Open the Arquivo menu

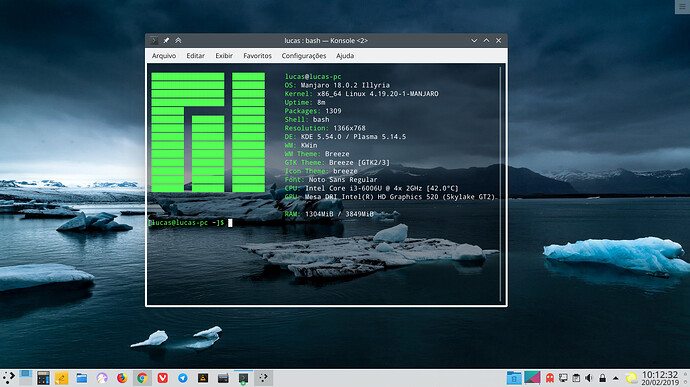[x=164, y=56]
